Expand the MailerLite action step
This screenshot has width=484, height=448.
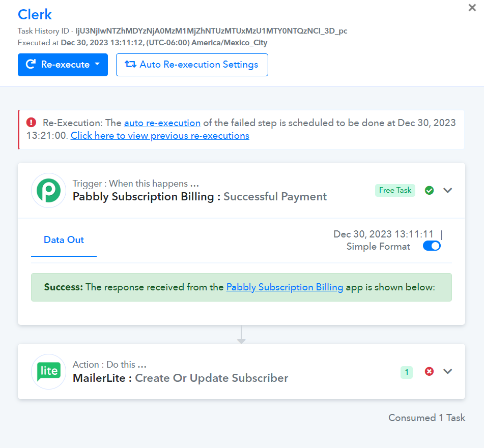click(447, 372)
